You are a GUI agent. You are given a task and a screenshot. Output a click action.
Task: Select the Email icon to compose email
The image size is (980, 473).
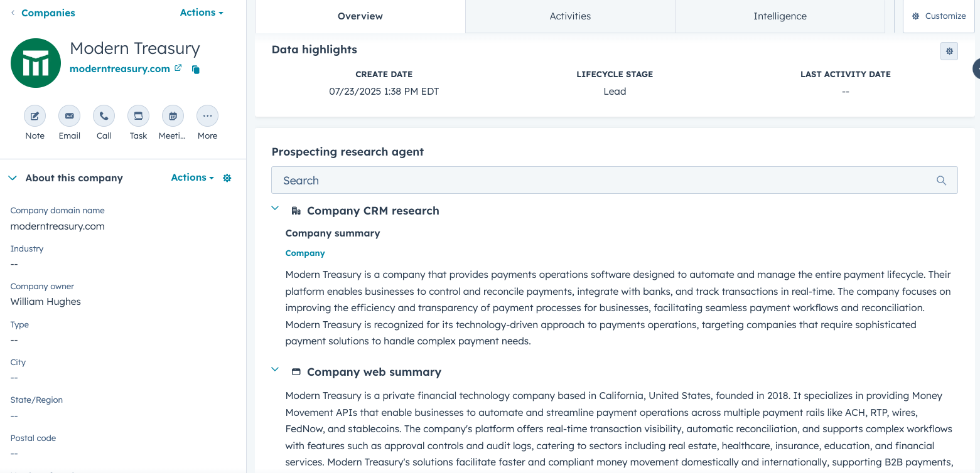pos(69,115)
